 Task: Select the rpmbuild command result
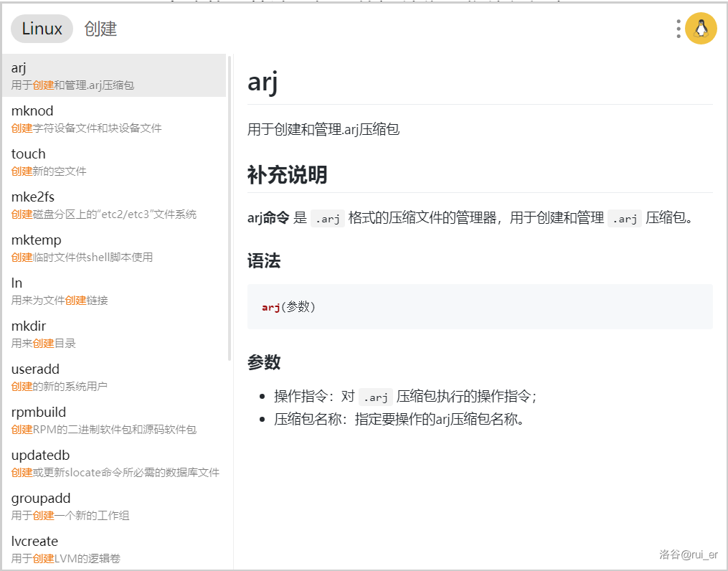click(113, 420)
